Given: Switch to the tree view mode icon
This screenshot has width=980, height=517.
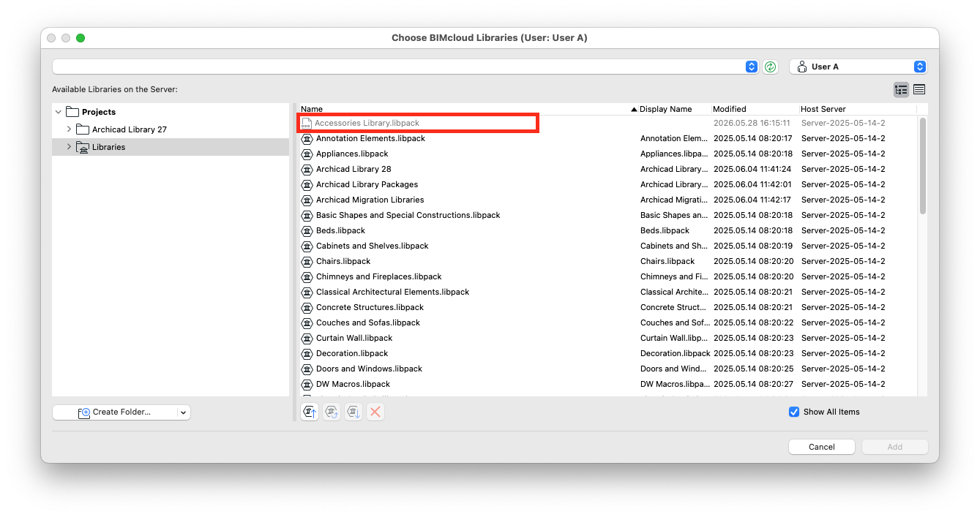Looking at the screenshot, I should coord(901,90).
